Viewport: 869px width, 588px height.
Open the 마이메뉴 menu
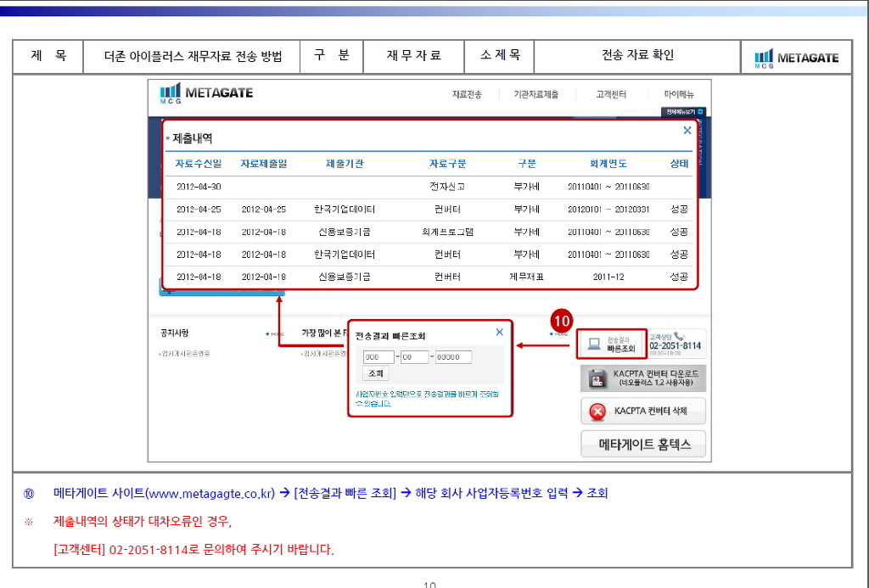coord(679,95)
